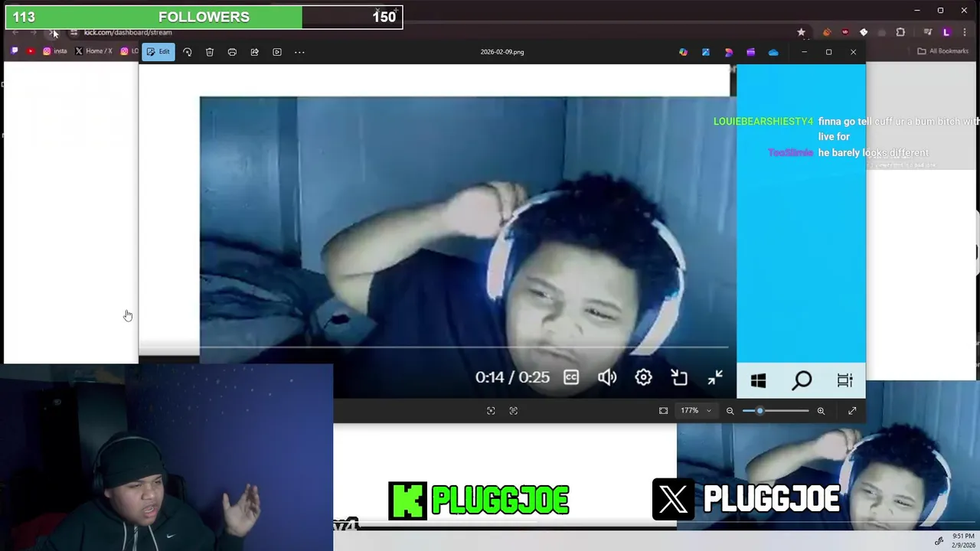Open the Designer icon in Photos title bar

729,52
